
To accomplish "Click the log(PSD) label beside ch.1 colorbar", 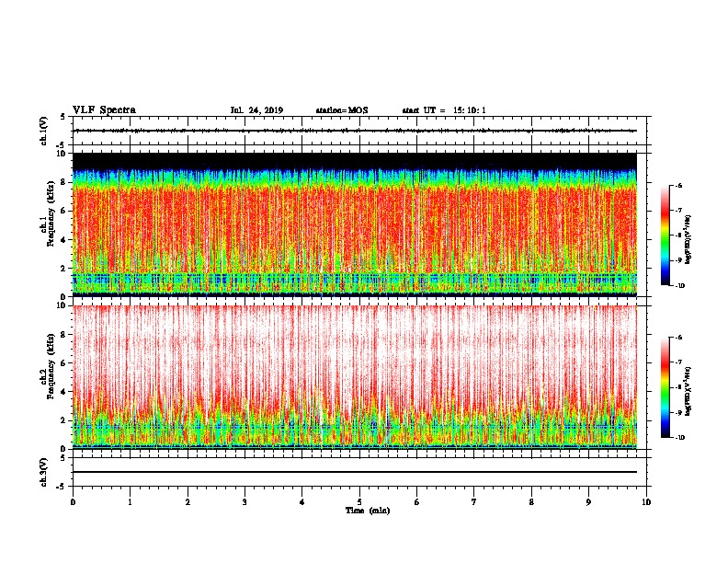I will point(688,239).
